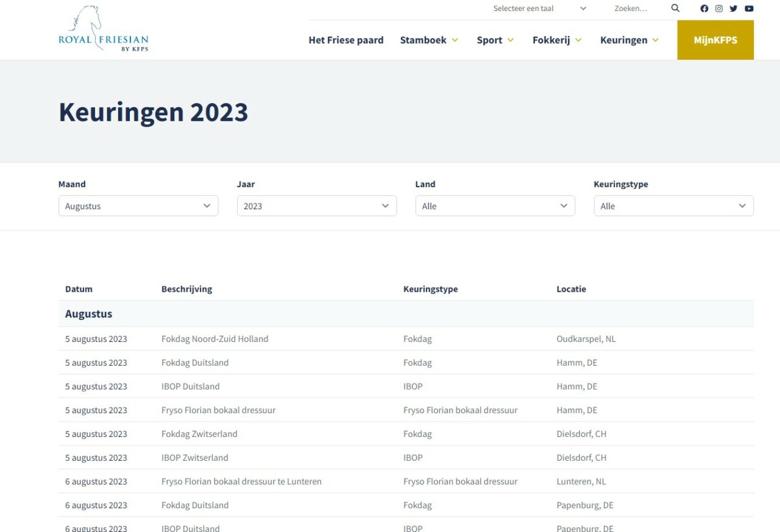Click the search magnifier icon
Viewport: 780px width, 532px height.
(x=675, y=8)
